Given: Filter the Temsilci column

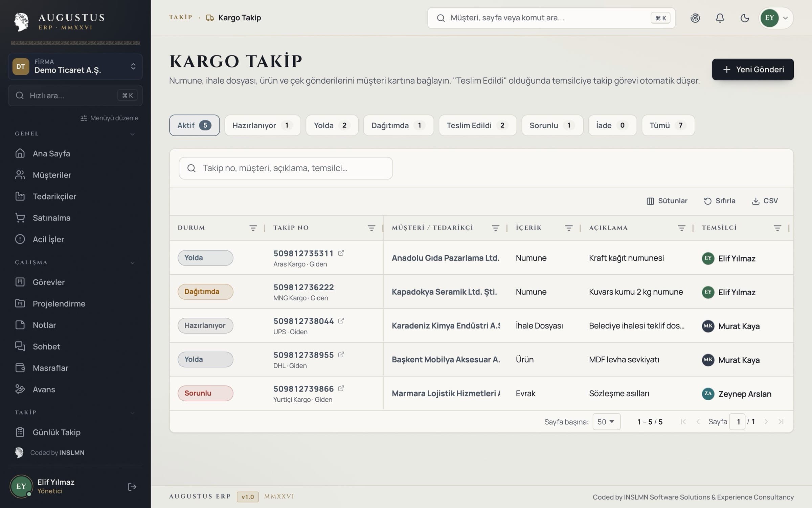Looking at the screenshot, I should point(777,228).
